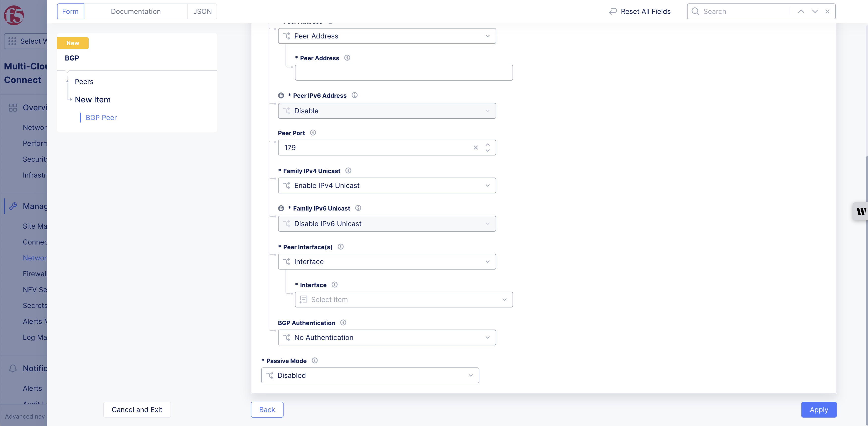Click info icon beside Family IPv4 Unicast
Viewport: 868px width, 426px height.
[348, 171]
